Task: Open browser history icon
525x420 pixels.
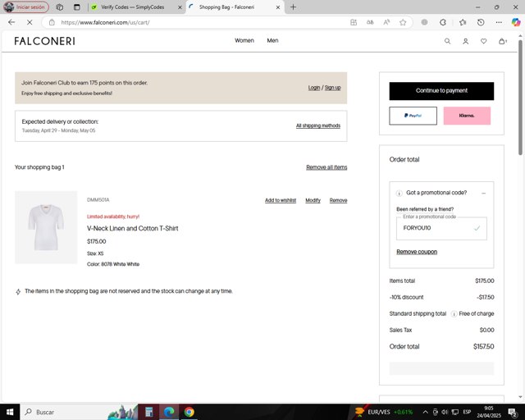Action: click(x=481, y=22)
